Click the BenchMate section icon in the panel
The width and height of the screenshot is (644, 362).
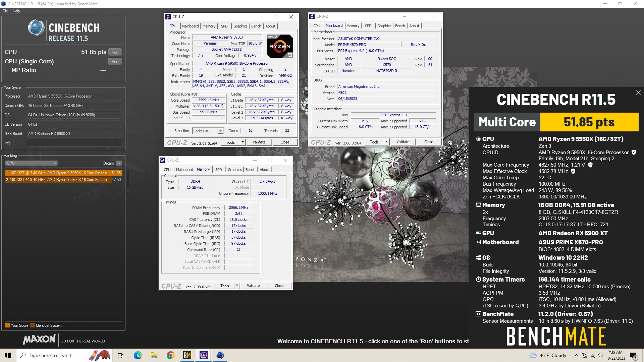(x=478, y=314)
